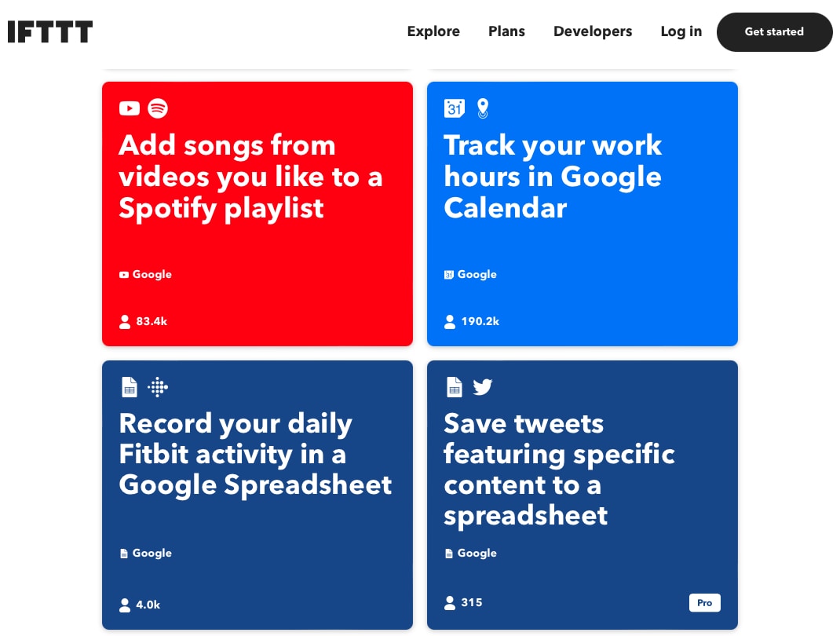
Task: Click the Pro badge on the tweets applet
Action: point(704,603)
